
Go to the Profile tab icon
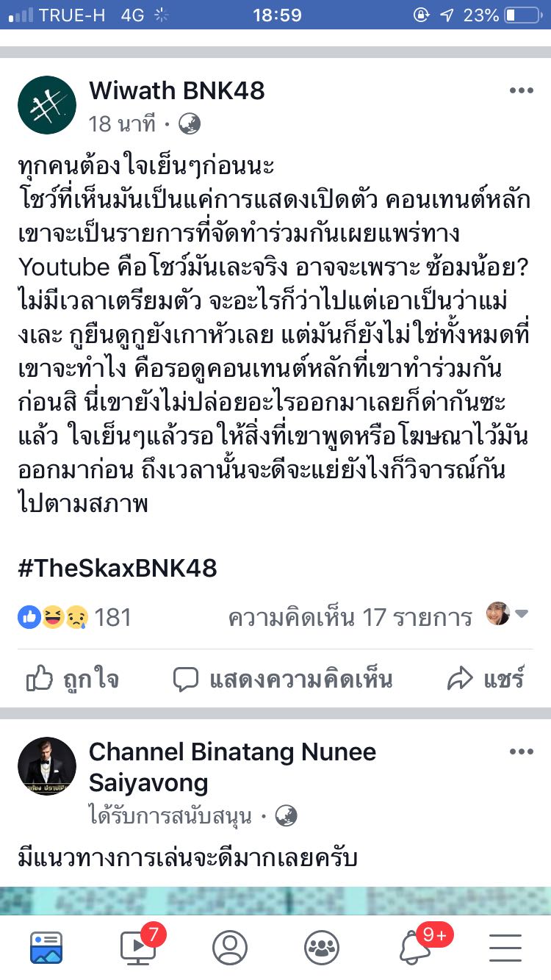[230, 948]
